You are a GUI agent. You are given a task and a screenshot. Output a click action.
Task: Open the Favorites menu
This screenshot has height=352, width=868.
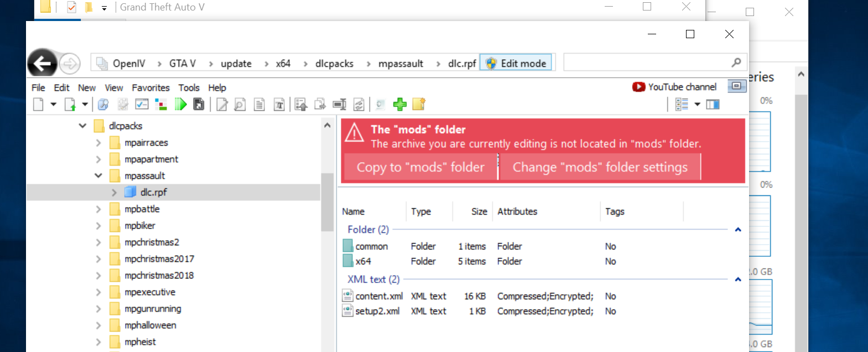pos(150,87)
